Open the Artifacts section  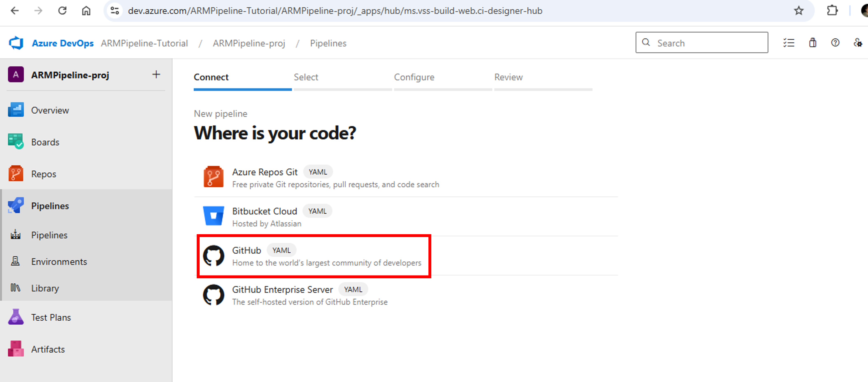pyautogui.click(x=48, y=349)
